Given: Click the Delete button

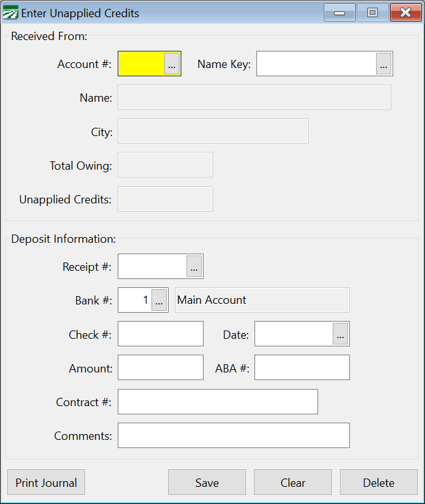Looking at the screenshot, I should [379, 482].
